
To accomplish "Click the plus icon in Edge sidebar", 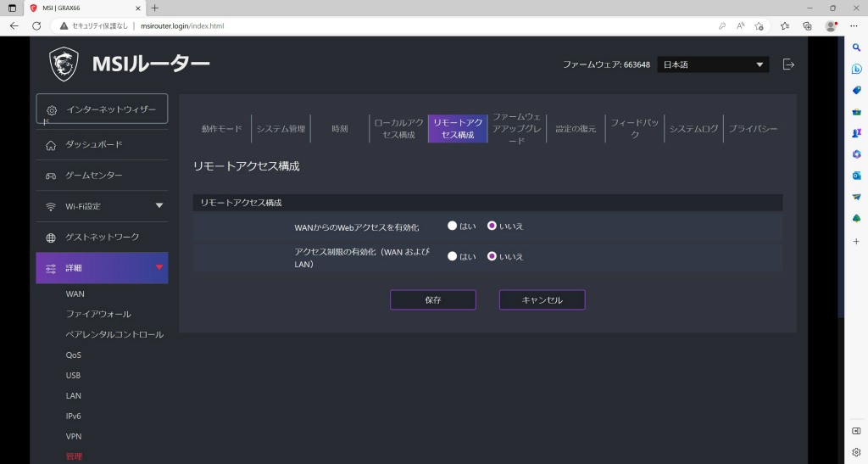I will point(856,242).
